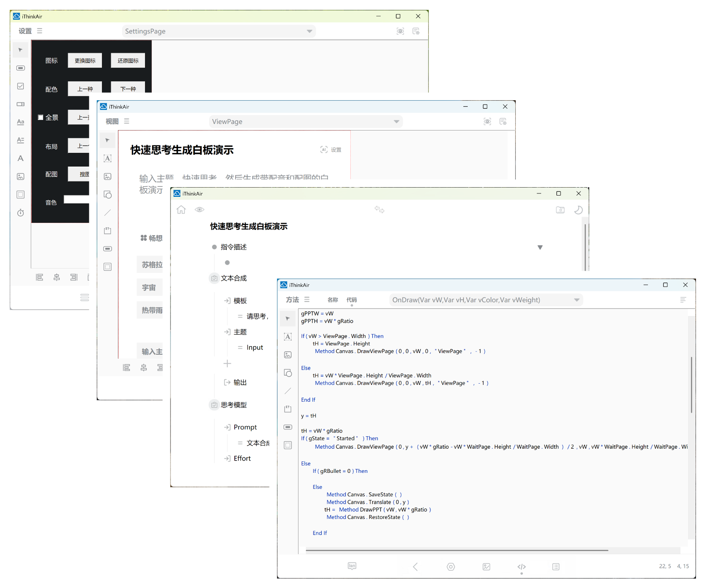Click the horizontal scrollbar under the code
The width and height of the screenshot is (706, 588).
pos(457,550)
